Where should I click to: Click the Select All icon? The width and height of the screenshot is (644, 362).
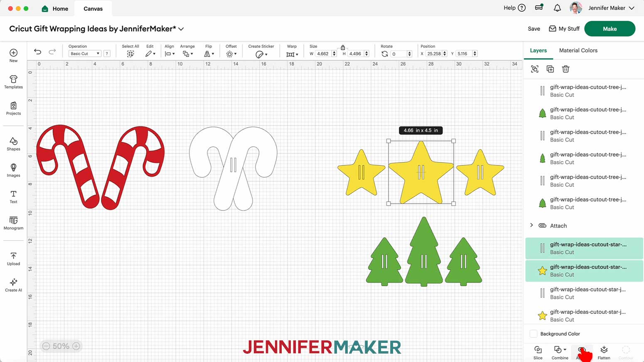[130, 54]
